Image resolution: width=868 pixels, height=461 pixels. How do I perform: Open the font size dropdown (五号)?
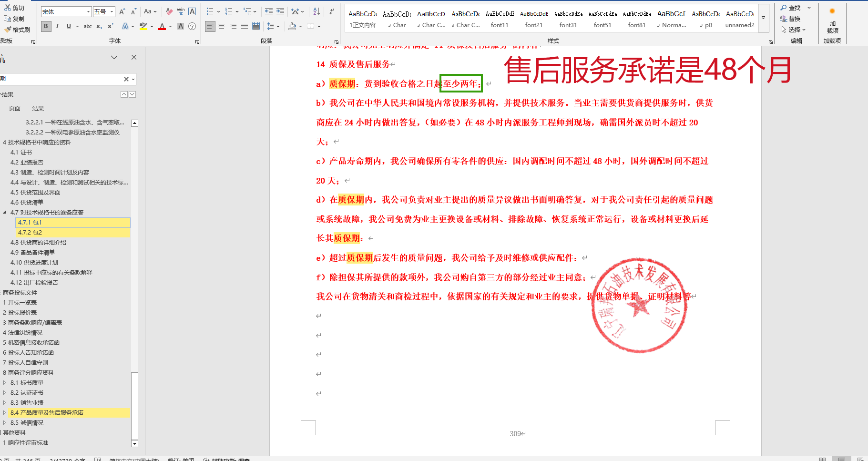pos(112,11)
